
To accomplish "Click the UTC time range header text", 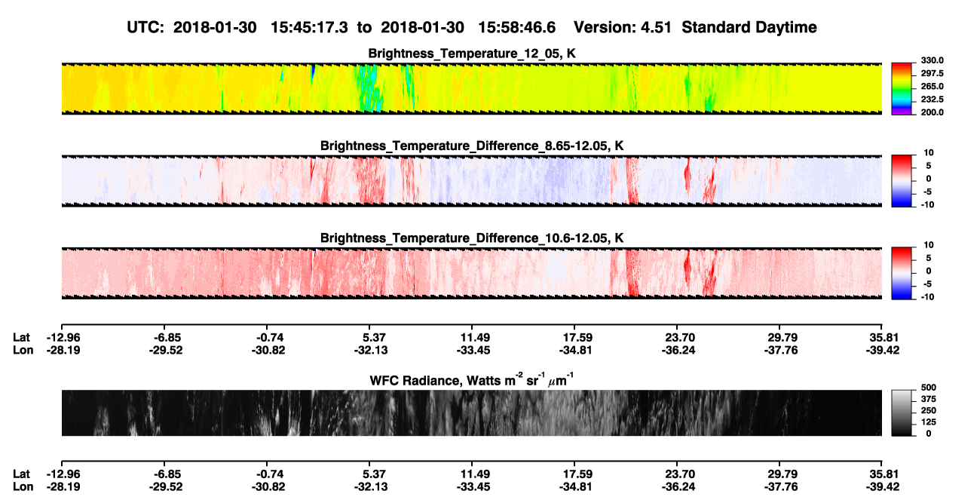I will [343, 27].
